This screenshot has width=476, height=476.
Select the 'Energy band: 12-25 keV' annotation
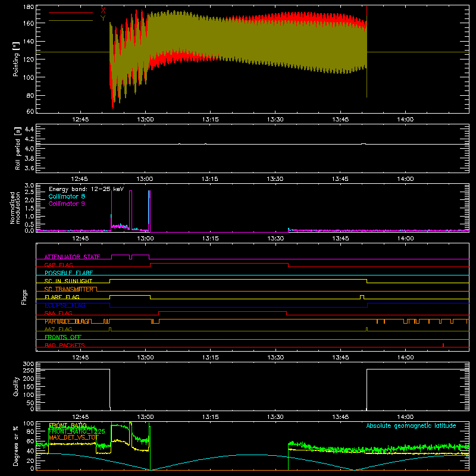(86, 189)
